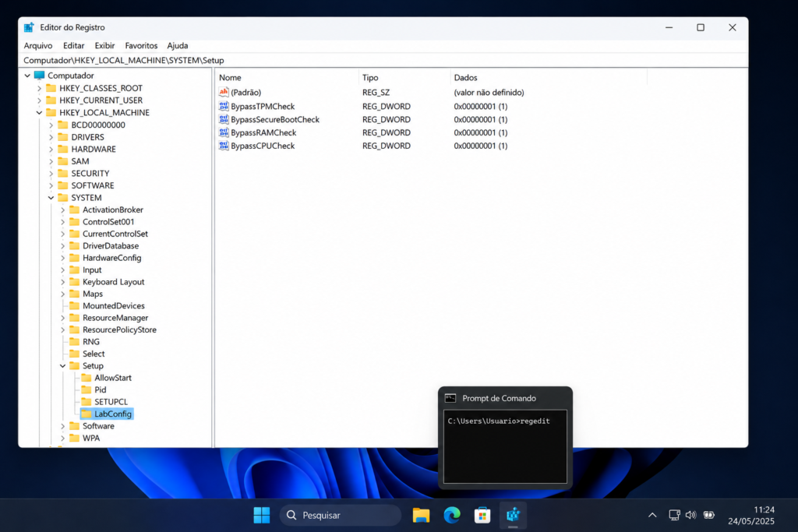
Task: Expand the HKEY_CLASSES_ROOT node
Action: pyautogui.click(x=39, y=88)
